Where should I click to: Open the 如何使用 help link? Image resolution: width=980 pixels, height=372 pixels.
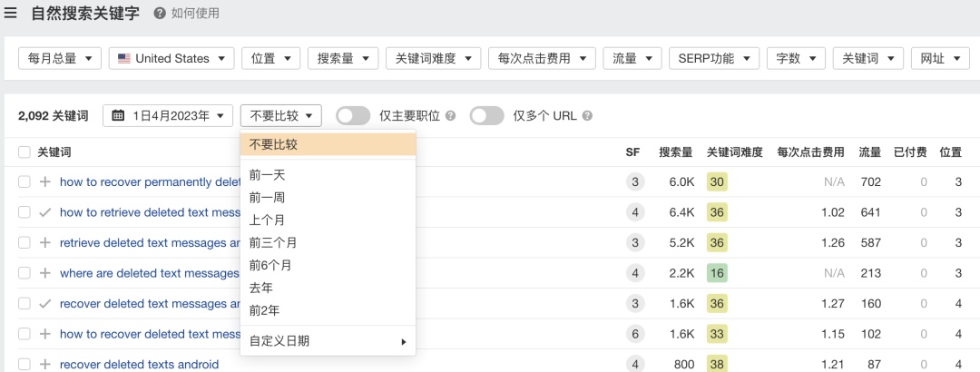195,13
